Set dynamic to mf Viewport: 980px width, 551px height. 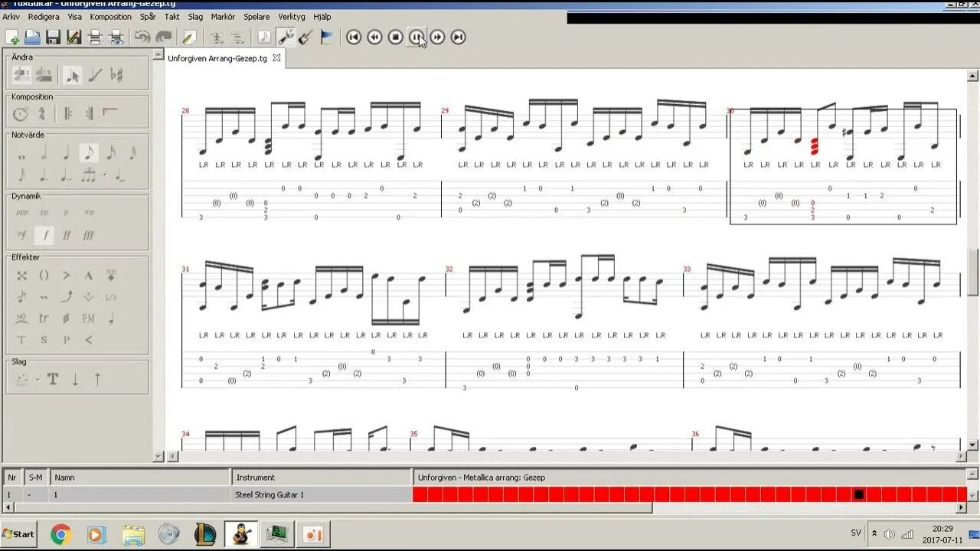point(21,235)
